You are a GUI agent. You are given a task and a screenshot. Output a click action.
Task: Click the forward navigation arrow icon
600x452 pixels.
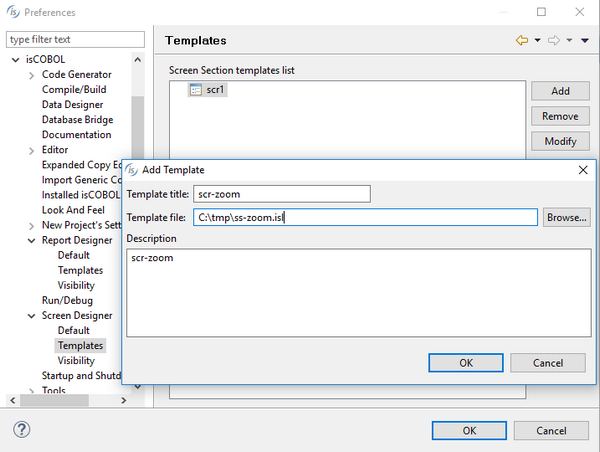coord(553,41)
